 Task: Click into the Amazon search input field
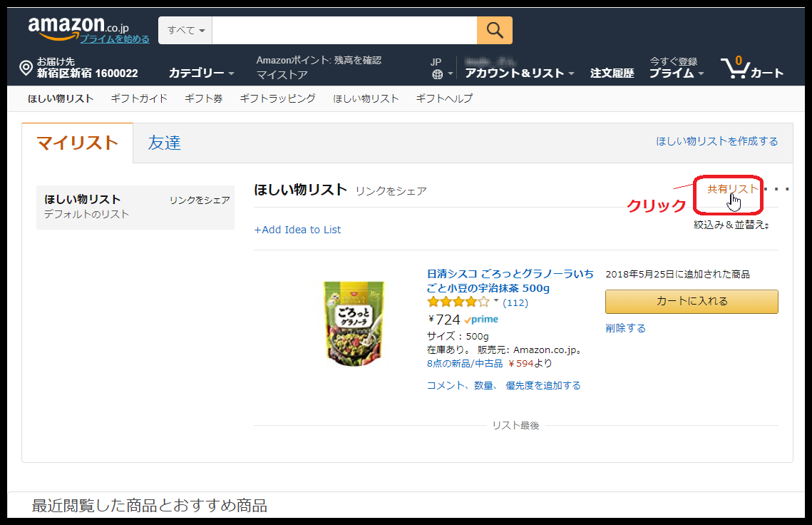344,31
